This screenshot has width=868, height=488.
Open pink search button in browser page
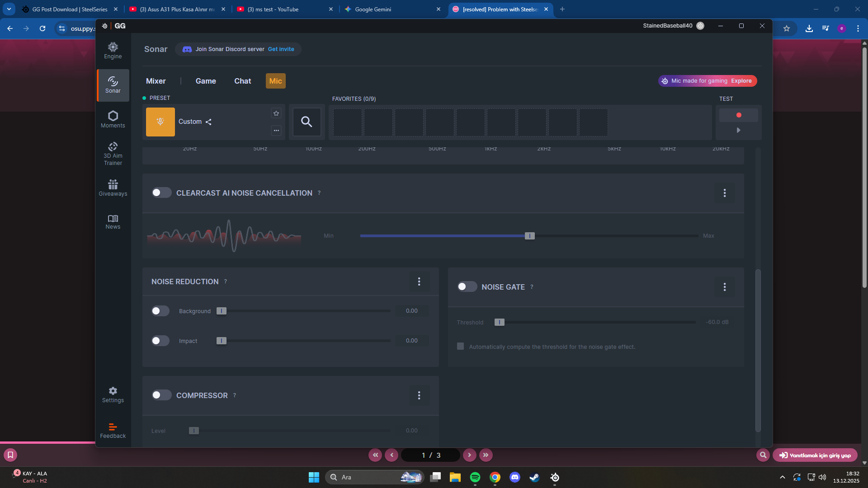tap(763, 455)
